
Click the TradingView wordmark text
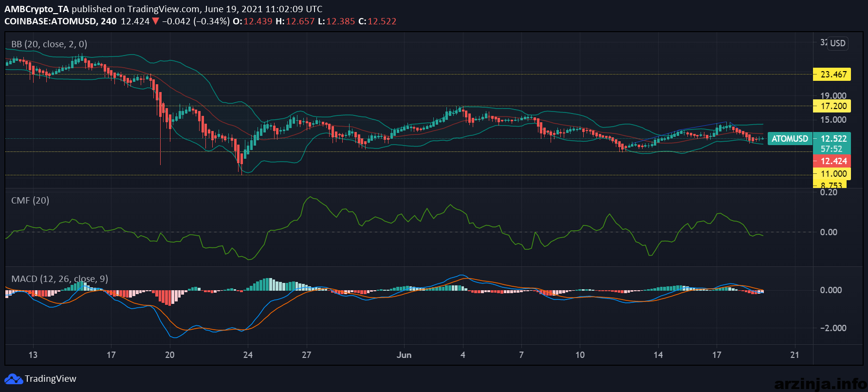[x=51, y=379]
